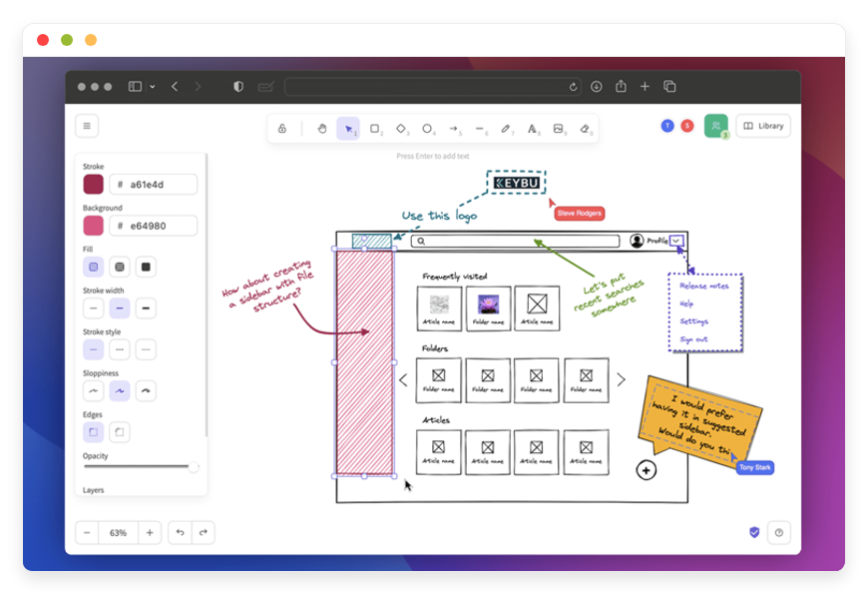Screen dimensions: 868x594
Task: Click the background color swatch
Action: pos(93,226)
